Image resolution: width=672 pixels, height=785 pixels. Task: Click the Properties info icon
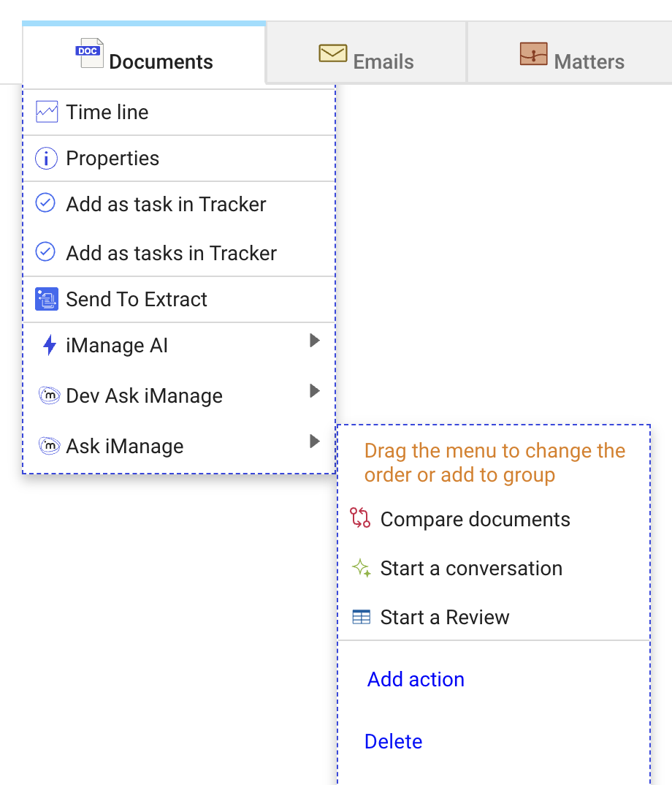45,158
